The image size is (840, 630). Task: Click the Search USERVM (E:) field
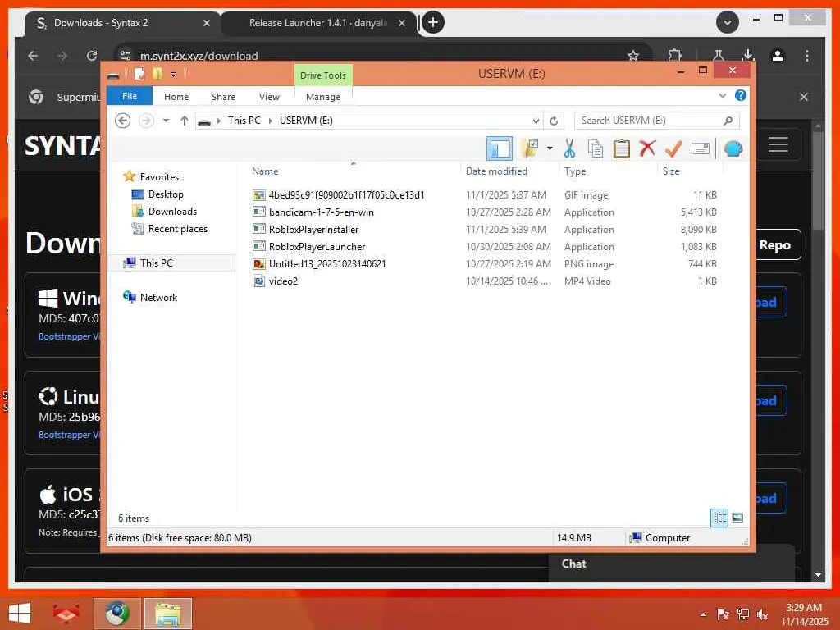click(656, 121)
